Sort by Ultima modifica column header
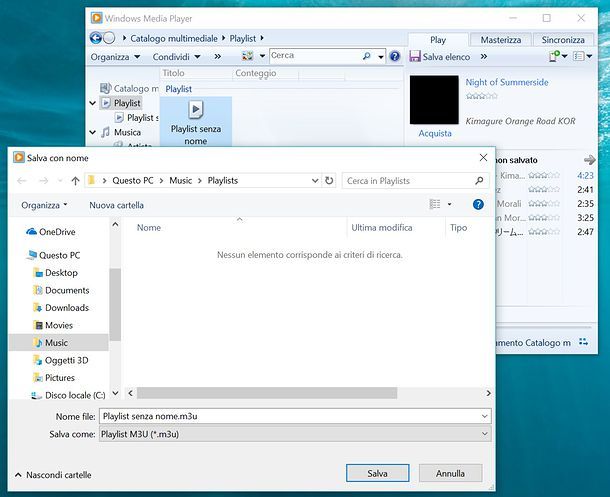 click(382, 228)
